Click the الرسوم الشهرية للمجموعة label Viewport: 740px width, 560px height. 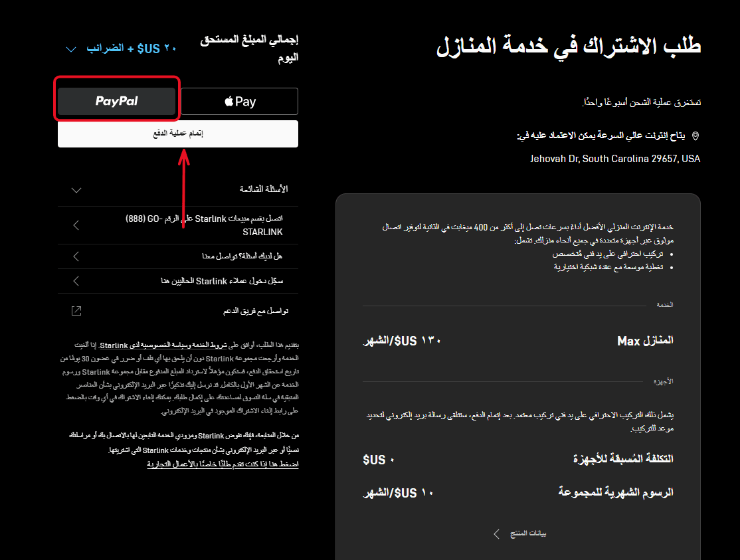[x=615, y=492]
